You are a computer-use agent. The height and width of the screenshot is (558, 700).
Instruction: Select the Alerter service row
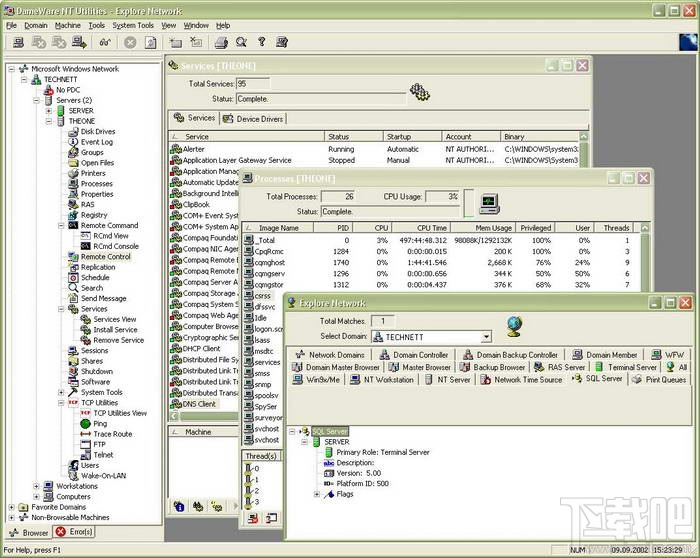point(374,149)
